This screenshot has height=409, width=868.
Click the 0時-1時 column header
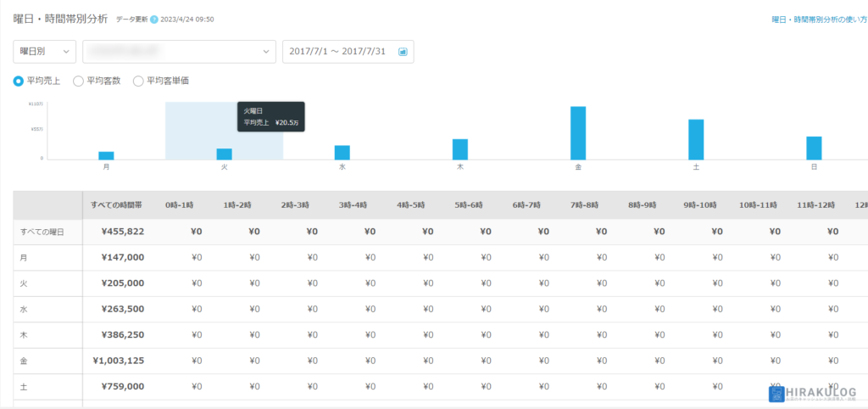[179, 205]
